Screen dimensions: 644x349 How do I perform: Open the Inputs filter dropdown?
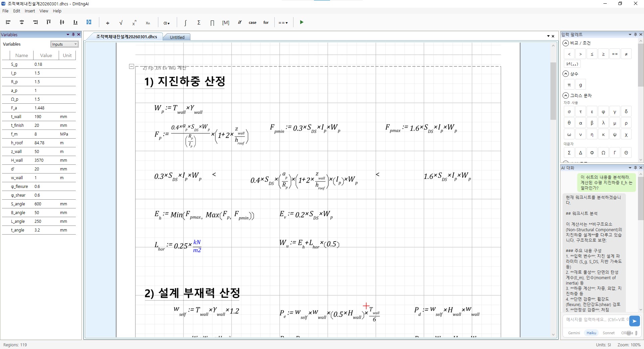click(64, 44)
